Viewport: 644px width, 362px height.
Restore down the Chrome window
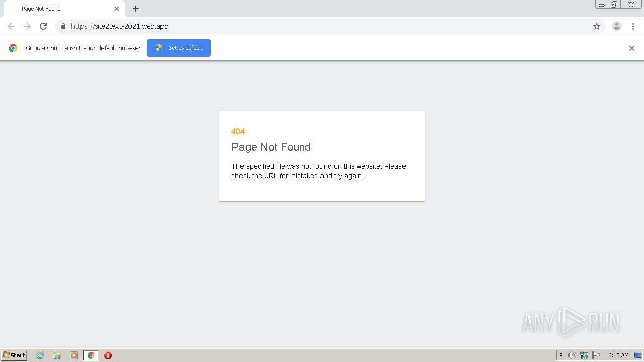pyautogui.click(x=614, y=5)
